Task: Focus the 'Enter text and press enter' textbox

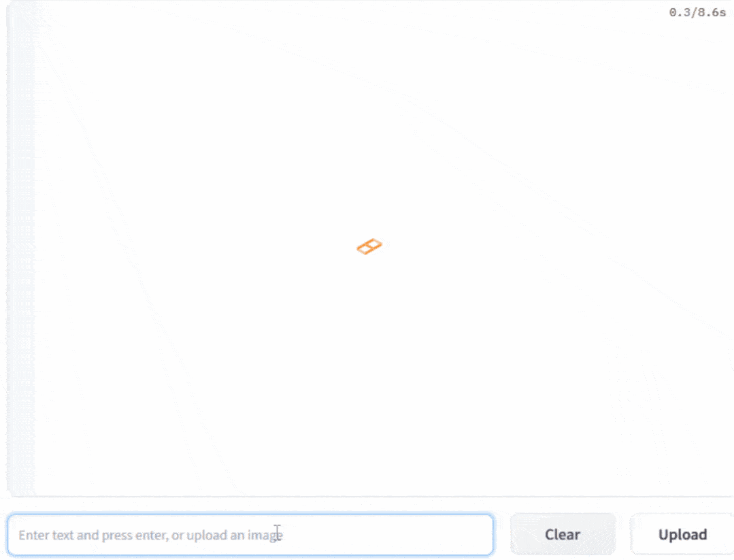Action: click(x=250, y=535)
